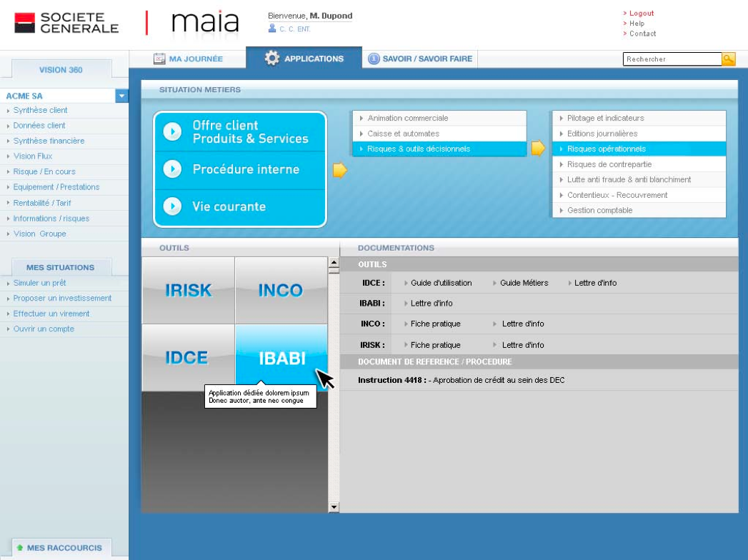Viewport: 748px width, 560px height.
Task: Expand Risques opérationnels menu entry
Action: [x=606, y=149]
